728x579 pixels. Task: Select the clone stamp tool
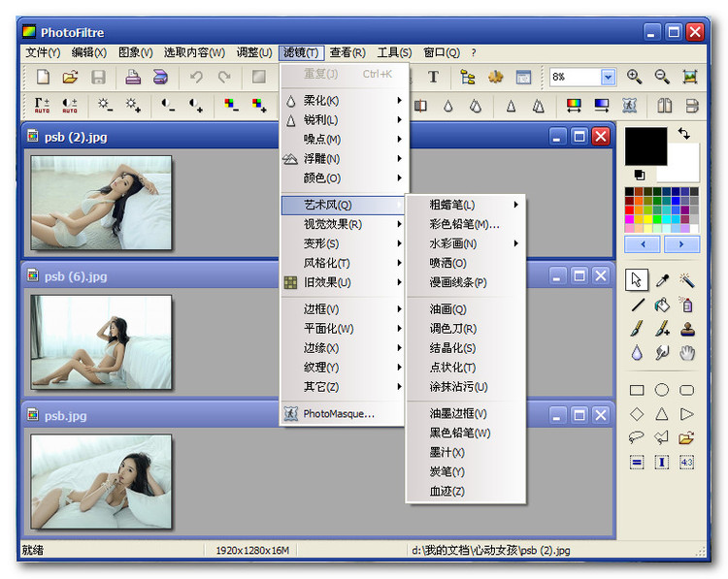pos(687,330)
